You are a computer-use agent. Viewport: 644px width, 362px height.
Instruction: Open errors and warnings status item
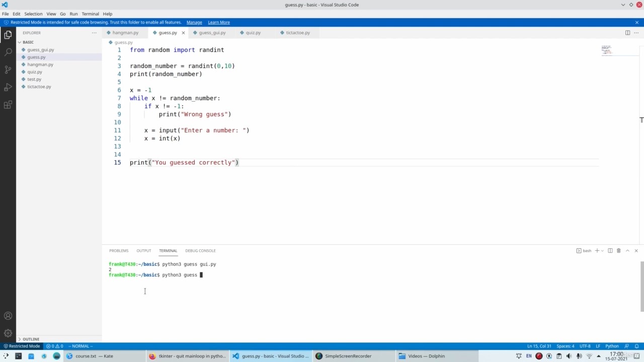[54, 346]
